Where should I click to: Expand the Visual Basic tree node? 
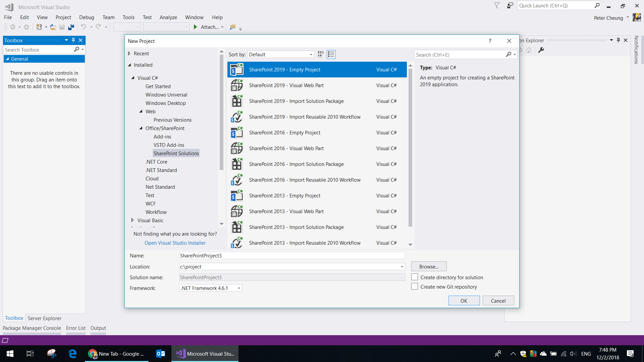(132, 220)
